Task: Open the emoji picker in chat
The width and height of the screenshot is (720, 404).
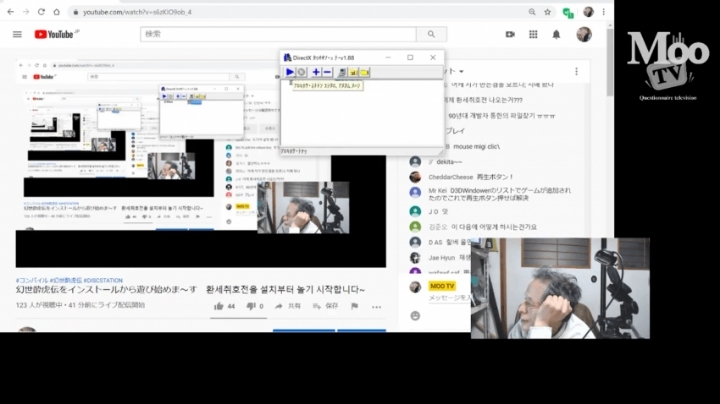Action: tap(415, 316)
